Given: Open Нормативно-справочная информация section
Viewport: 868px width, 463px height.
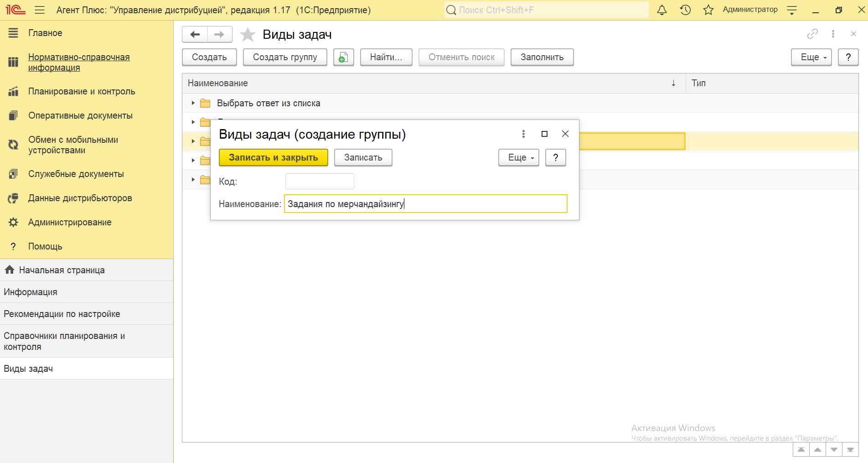Looking at the screenshot, I should click(79, 62).
